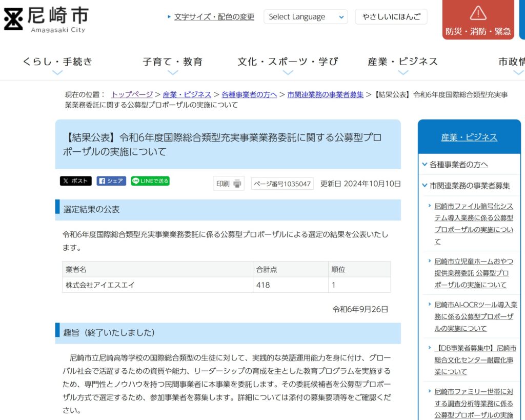Expand the くらし・手続き menu
Viewport: 525px width, 420px height.
57,63
